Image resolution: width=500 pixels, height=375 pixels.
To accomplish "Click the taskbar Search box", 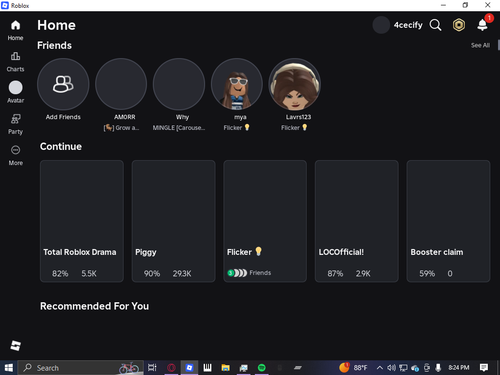I will tap(81, 368).
